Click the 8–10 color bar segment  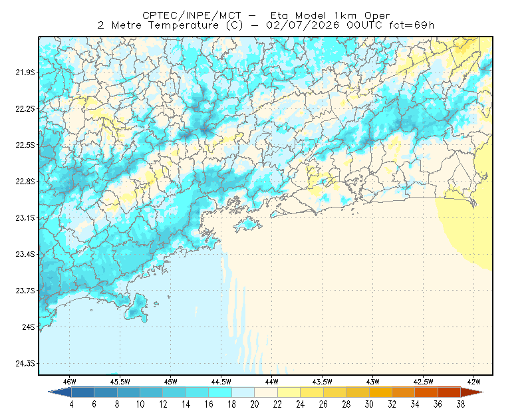[128, 392]
